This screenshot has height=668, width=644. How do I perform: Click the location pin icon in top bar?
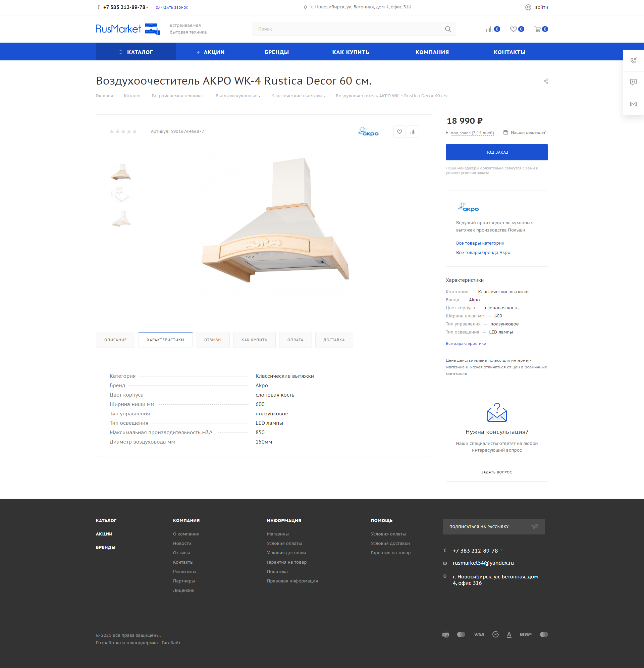(x=305, y=7)
